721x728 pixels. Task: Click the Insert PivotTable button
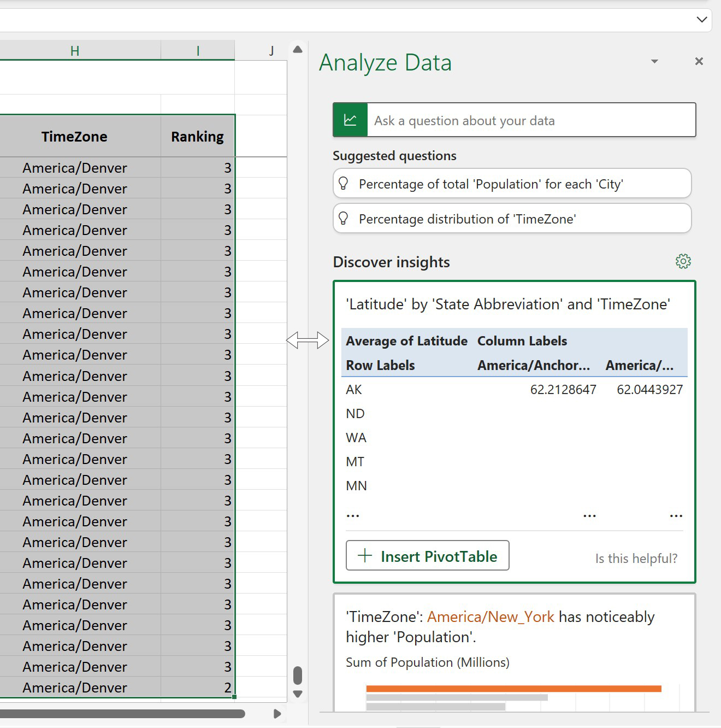428,556
